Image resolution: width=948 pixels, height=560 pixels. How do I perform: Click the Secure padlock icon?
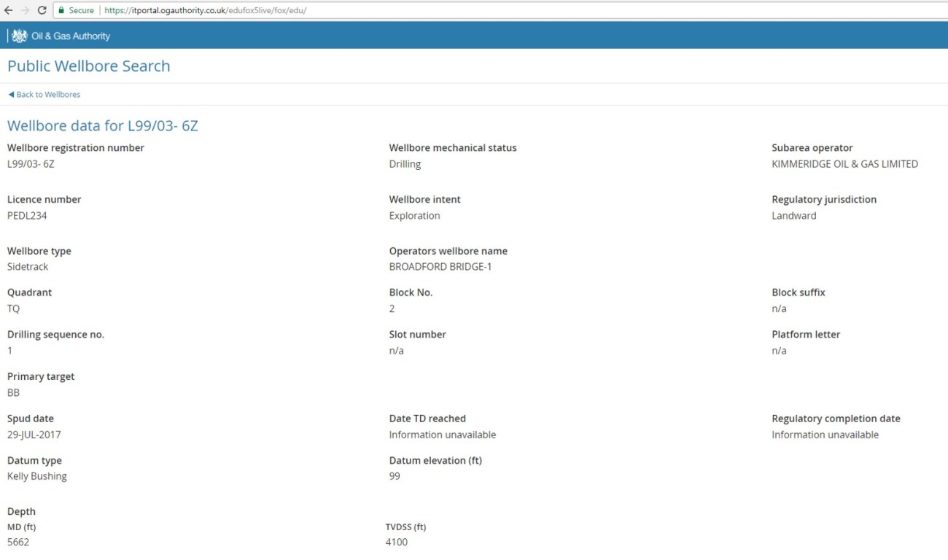point(62,11)
